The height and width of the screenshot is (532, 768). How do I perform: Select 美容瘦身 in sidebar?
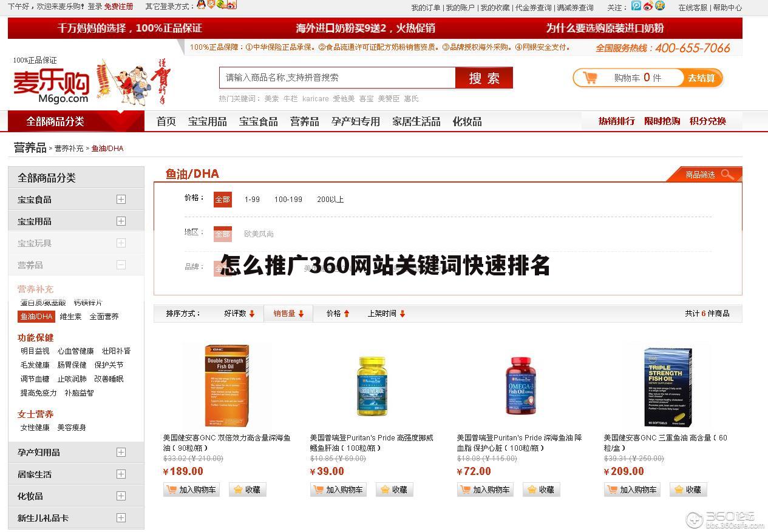pyautogui.click(x=72, y=428)
